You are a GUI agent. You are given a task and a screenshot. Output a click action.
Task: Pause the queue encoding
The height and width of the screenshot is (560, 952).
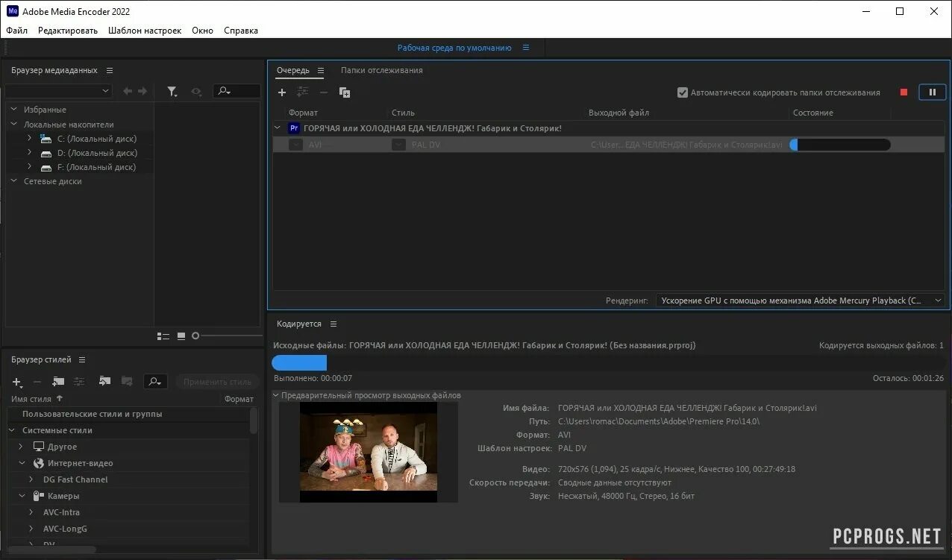932,92
